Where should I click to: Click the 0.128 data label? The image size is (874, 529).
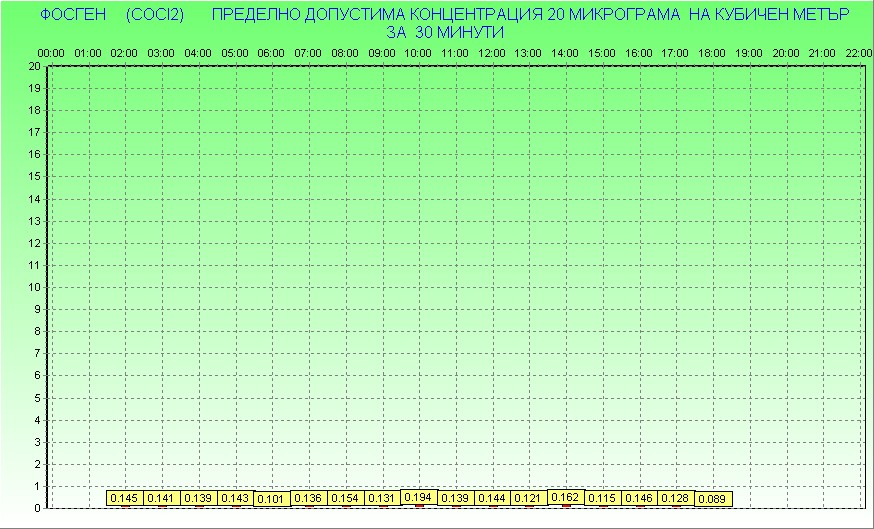pos(676,498)
